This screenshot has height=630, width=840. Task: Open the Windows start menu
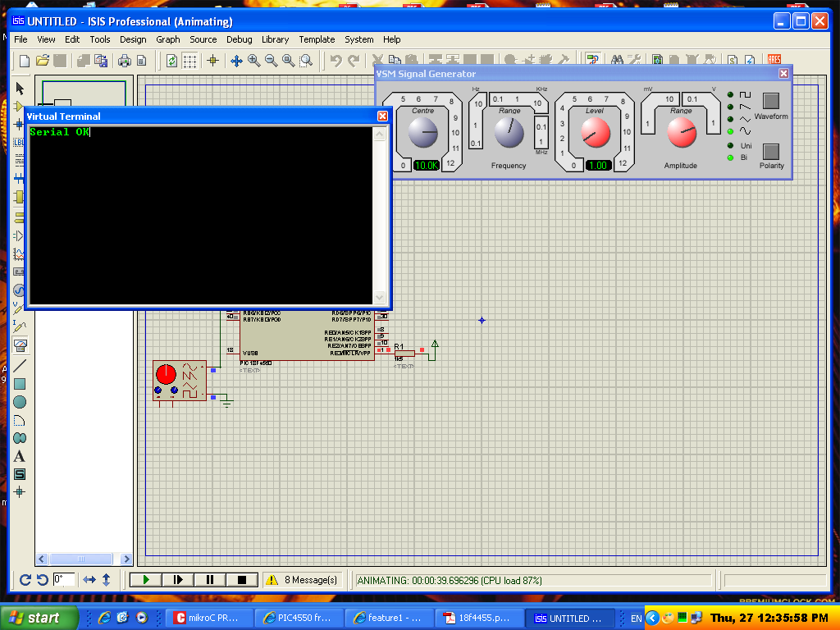pos(38,618)
